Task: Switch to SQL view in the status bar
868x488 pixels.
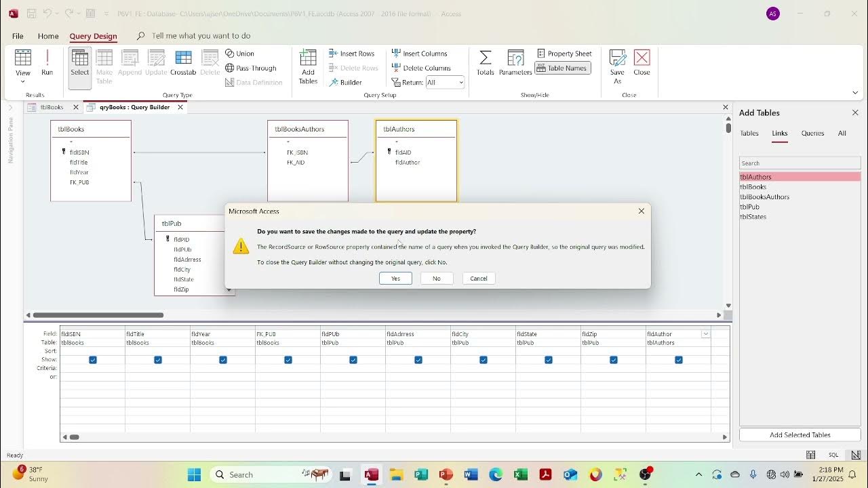Action: click(x=833, y=455)
